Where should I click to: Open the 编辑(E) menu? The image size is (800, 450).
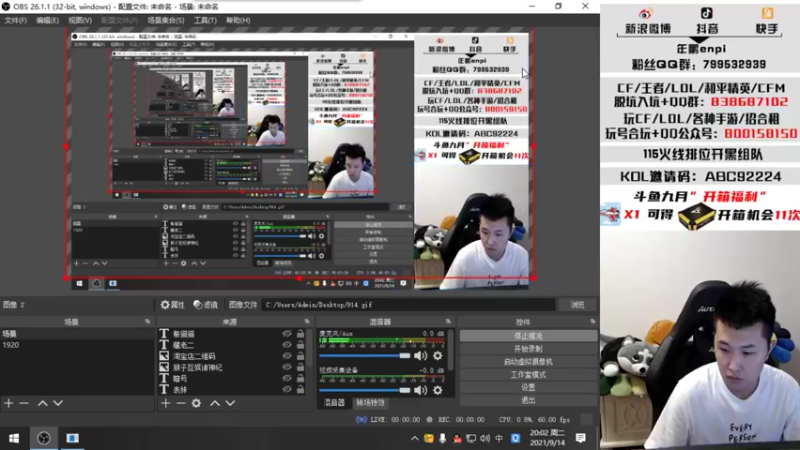pos(47,20)
